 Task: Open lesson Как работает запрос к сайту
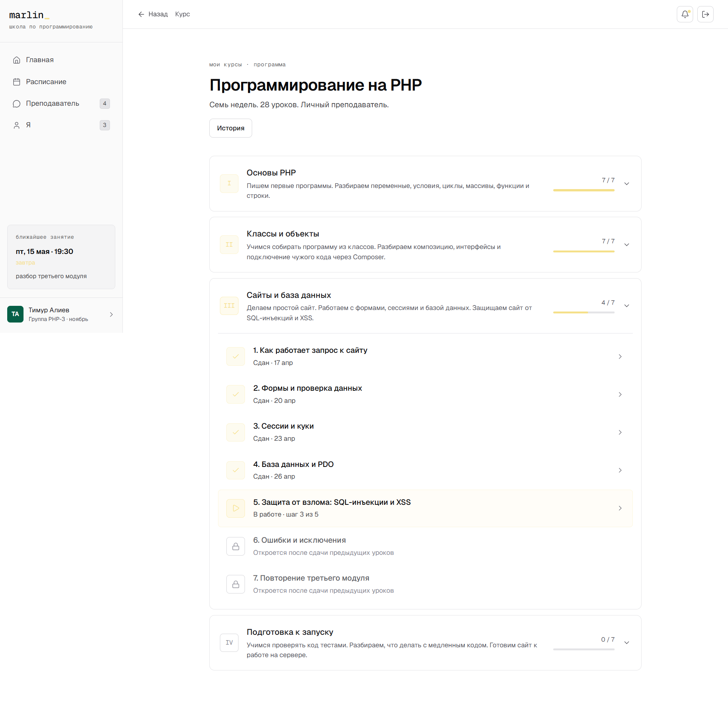point(425,357)
